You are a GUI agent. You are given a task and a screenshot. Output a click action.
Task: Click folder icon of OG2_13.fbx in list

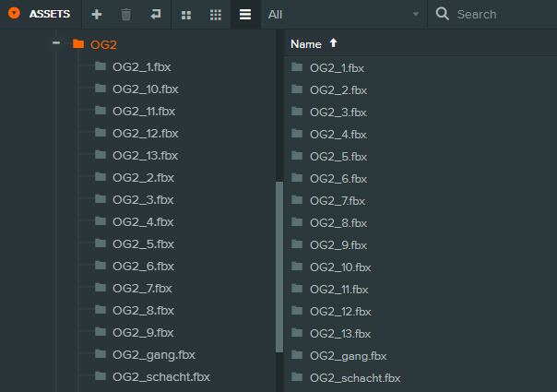click(297, 333)
